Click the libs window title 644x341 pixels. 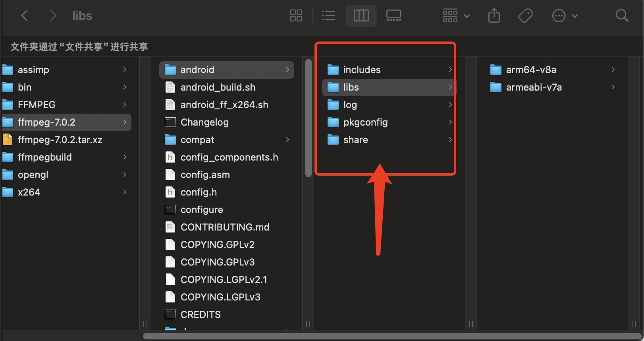[x=82, y=16]
